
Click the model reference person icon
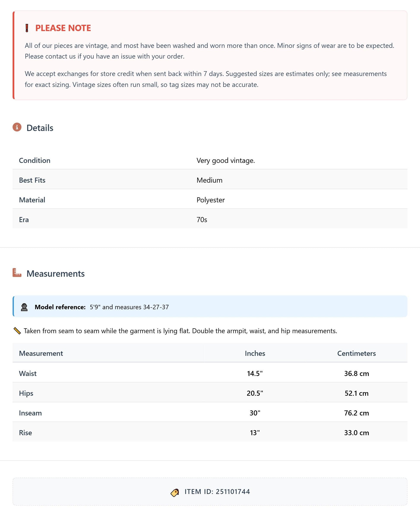(x=24, y=307)
